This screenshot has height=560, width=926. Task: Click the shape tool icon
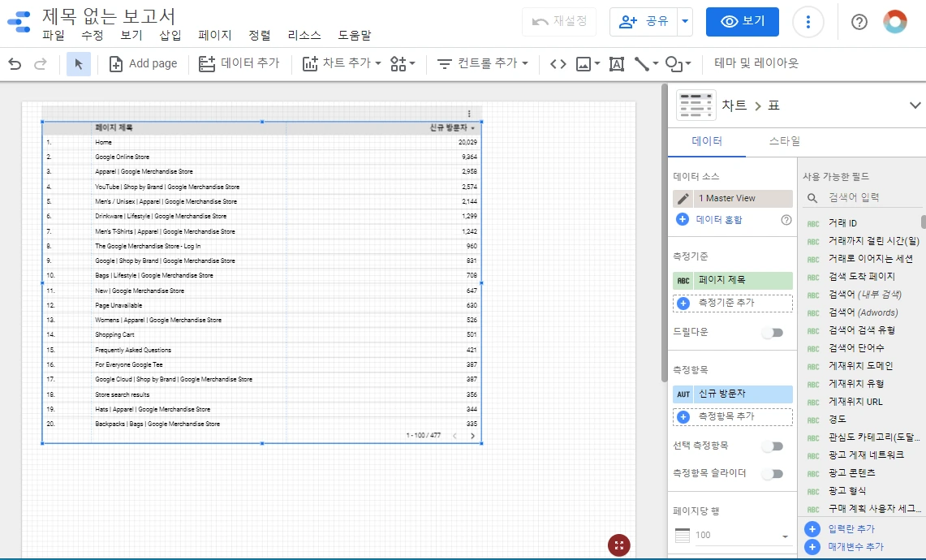coord(678,64)
